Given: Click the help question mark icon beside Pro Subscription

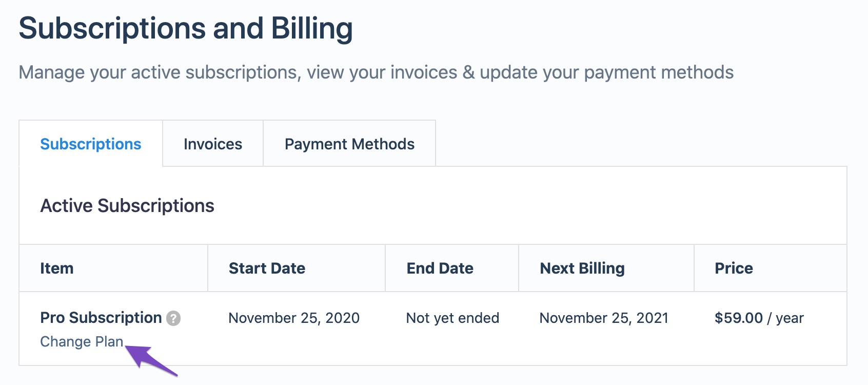Looking at the screenshot, I should (x=173, y=319).
